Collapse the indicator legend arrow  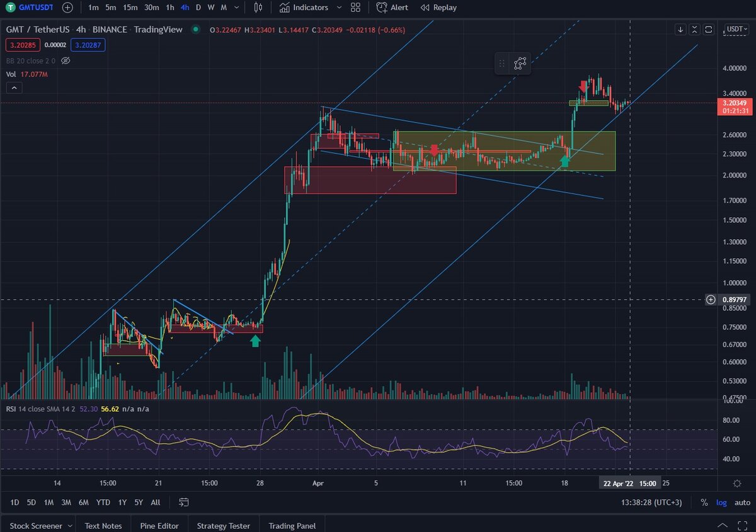coord(13,89)
